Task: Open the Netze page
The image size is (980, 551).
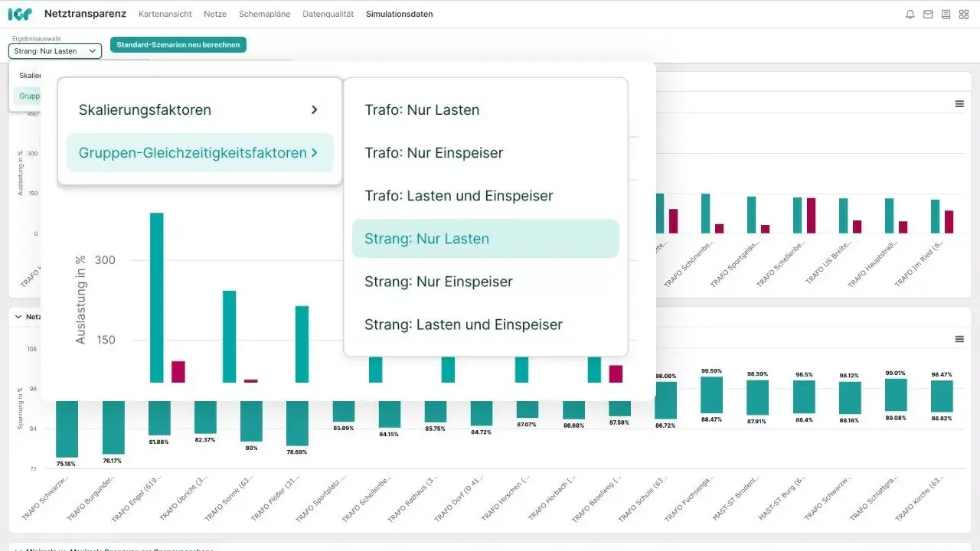Action: tap(215, 14)
